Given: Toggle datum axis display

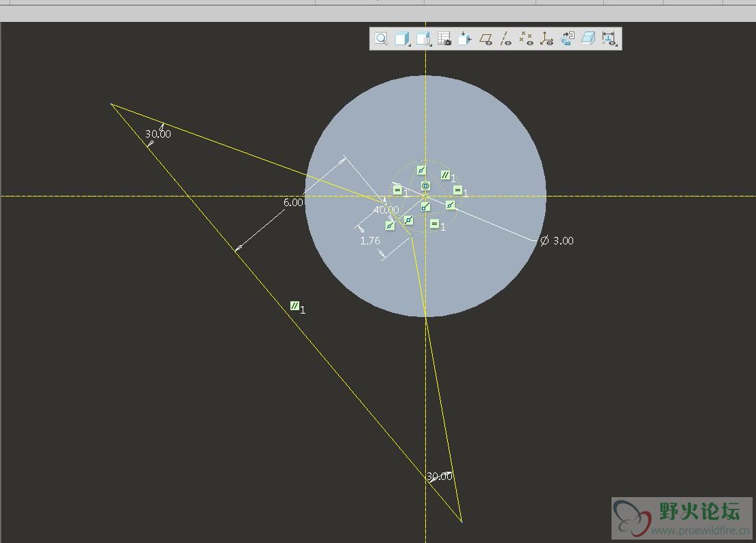Looking at the screenshot, I should click(x=506, y=38).
